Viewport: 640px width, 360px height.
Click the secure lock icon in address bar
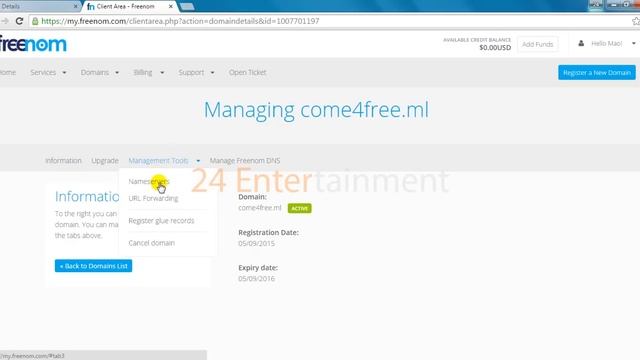coord(35,21)
